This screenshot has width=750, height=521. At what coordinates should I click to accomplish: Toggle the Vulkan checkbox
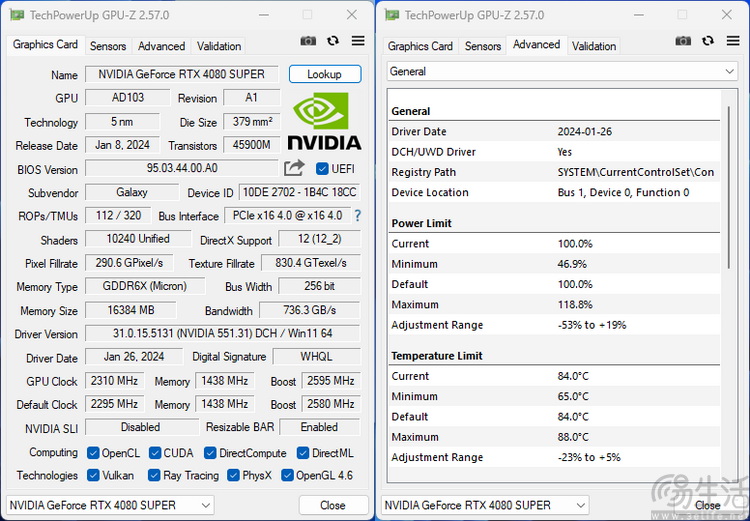pos(93,475)
